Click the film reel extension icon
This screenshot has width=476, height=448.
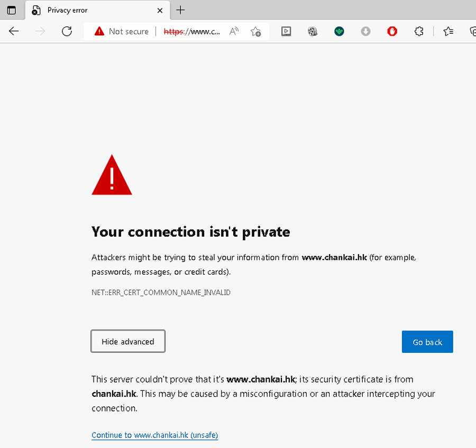[x=313, y=31]
